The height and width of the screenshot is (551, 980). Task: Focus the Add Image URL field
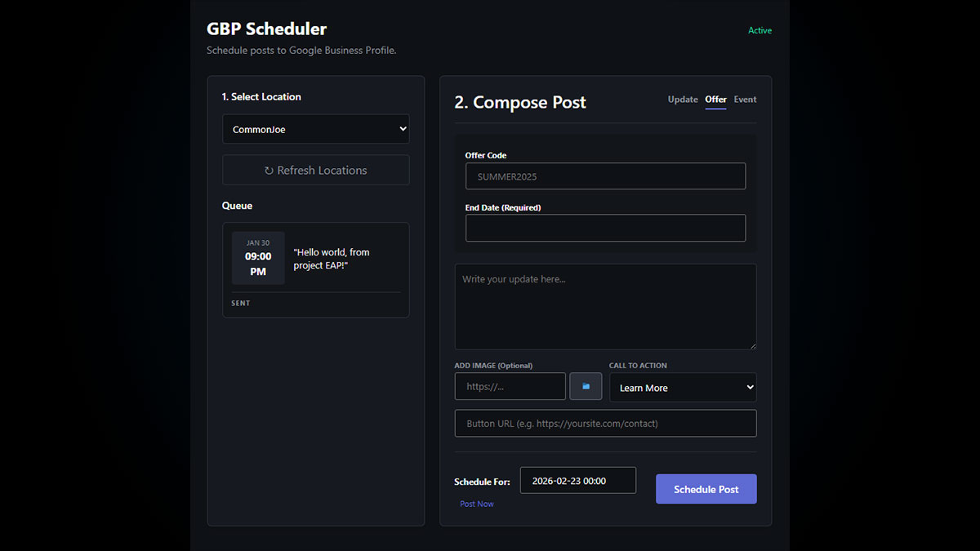coord(510,387)
